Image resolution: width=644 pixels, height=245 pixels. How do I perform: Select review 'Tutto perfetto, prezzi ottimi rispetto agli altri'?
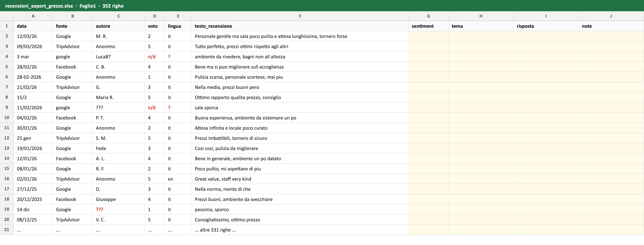tap(300, 46)
